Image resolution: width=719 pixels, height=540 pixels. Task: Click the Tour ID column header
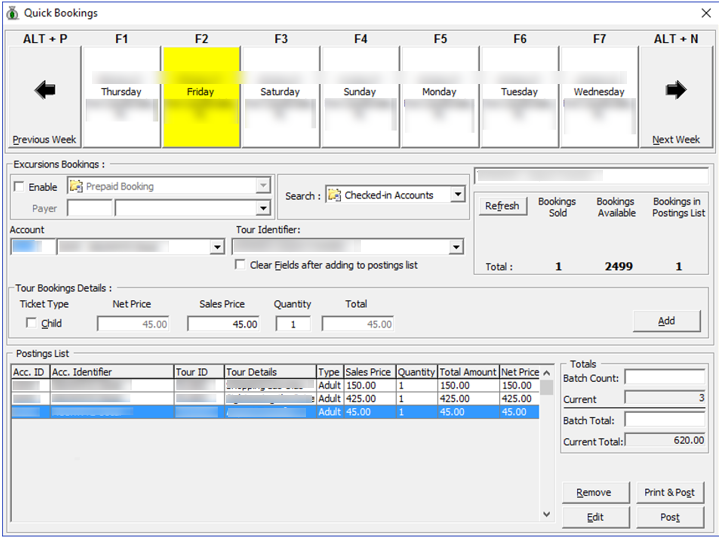[x=199, y=372]
